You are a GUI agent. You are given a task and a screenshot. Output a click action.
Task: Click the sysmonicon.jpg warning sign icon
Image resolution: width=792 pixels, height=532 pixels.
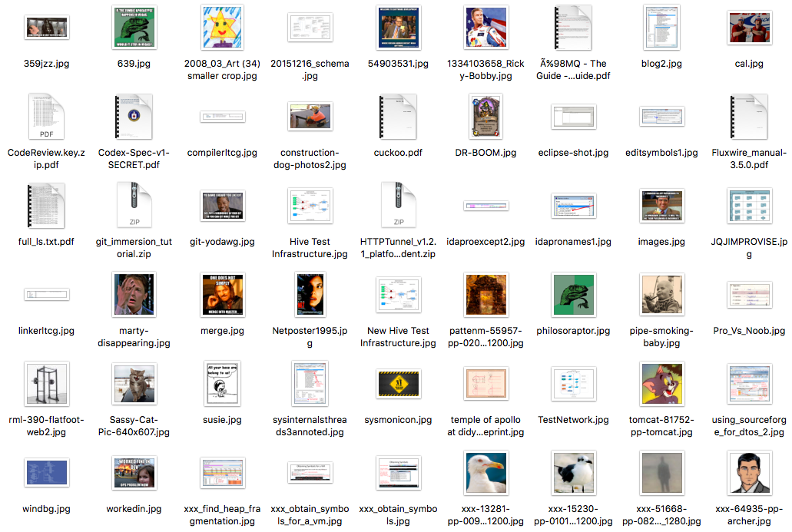(x=398, y=384)
